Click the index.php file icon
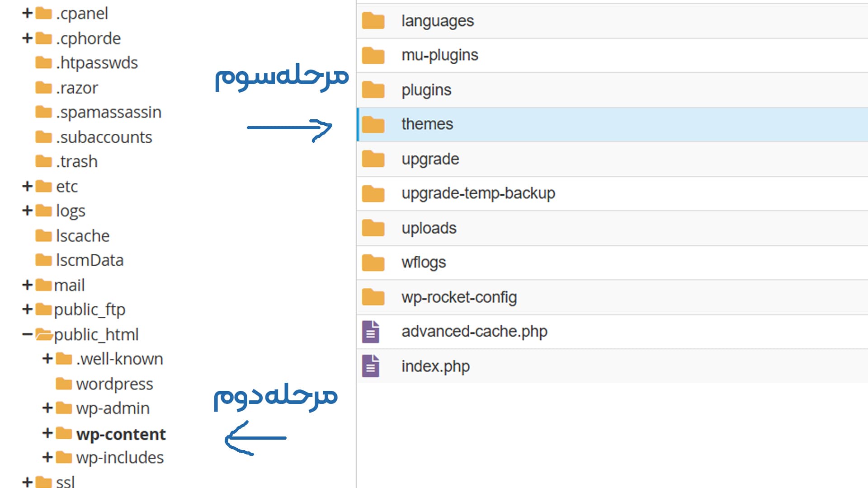Image resolution: width=868 pixels, height=488 pixels. [371, 366]
